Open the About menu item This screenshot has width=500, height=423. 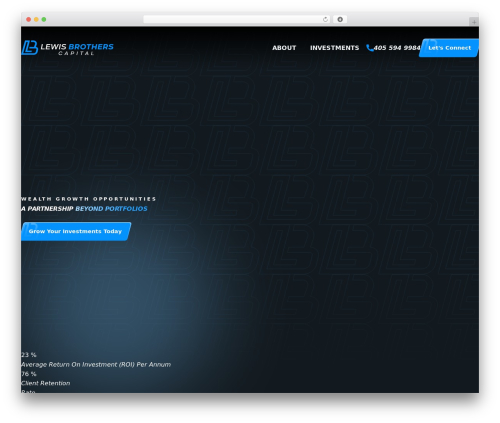click(x=284, y=48)
